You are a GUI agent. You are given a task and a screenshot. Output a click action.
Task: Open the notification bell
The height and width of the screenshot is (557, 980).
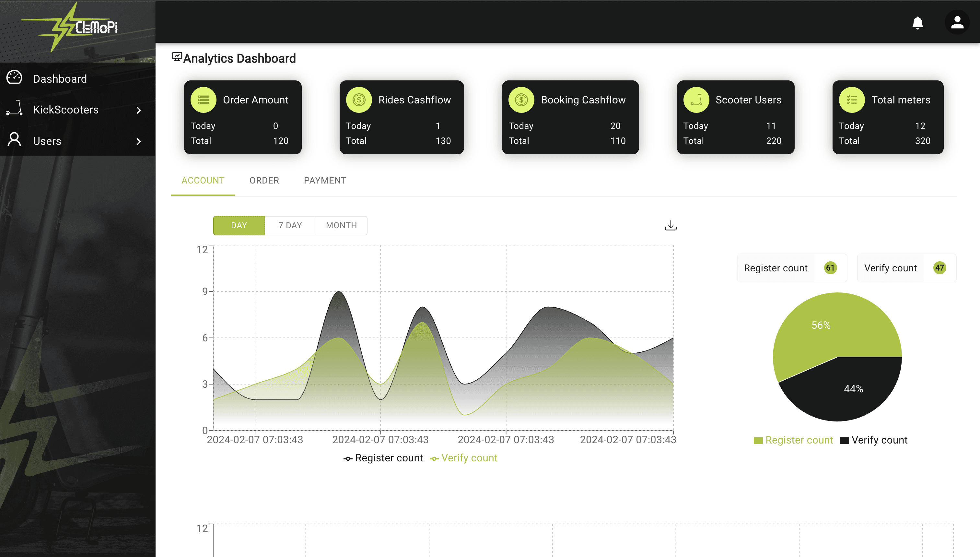click(x=918, y=23)
